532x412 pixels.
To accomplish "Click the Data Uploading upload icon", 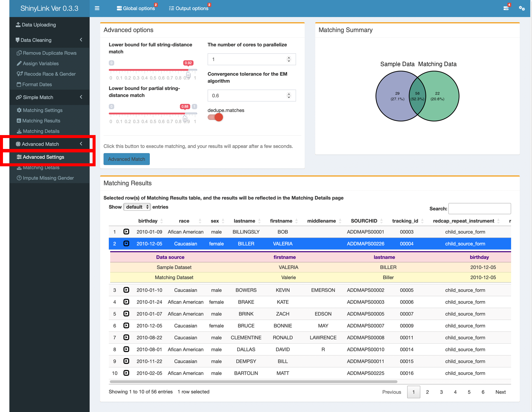I will tap(18, 25).
